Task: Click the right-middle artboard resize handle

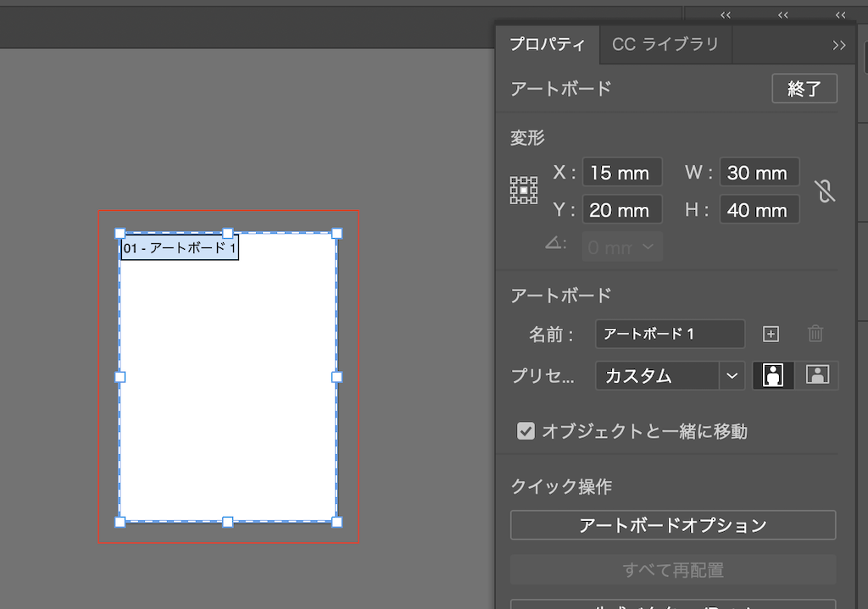Action: [337, 377]
